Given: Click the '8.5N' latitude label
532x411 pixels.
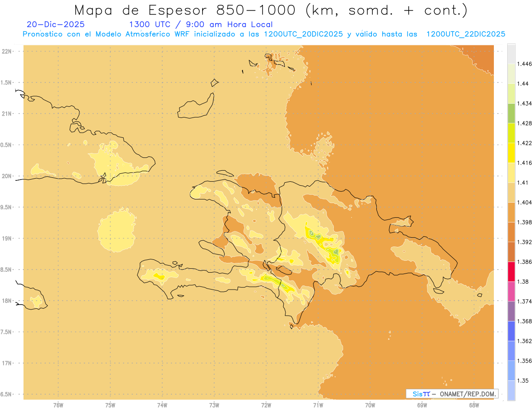Looking at the screenshot, I should [x=7, y=270].
